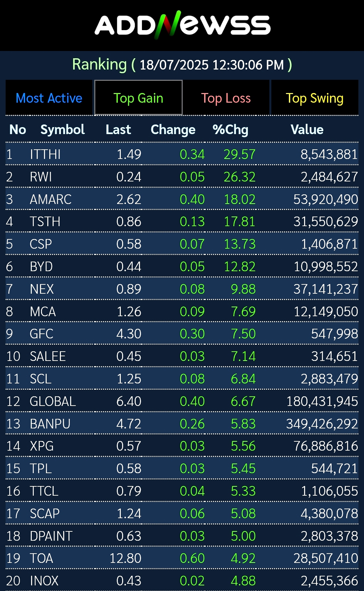Select the INOX symbol
This screenshot has width=364, height=591.
(44, 581)
